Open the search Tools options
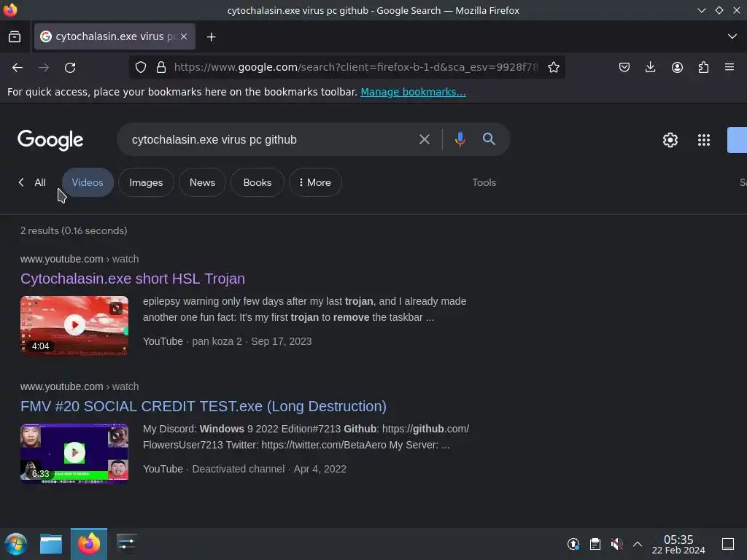 tap(484, 182)
